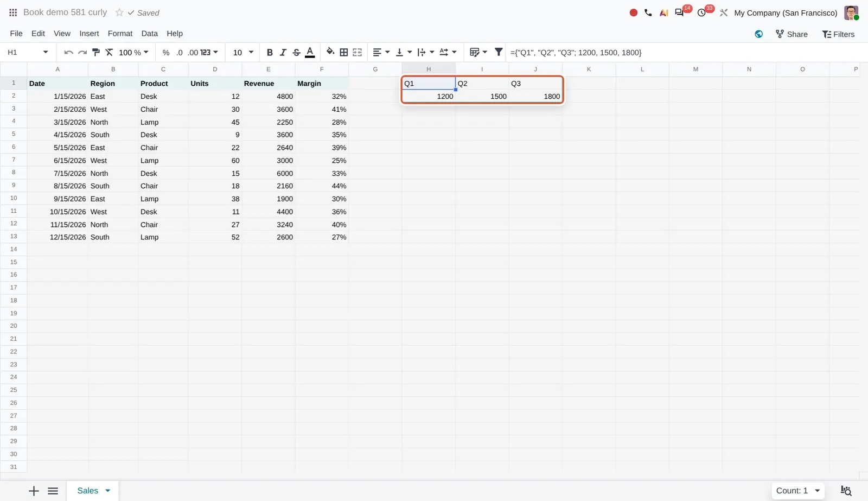Open the Help menu
The width and height of the screenshot is (868, 501).
click(x=175, y=34)
